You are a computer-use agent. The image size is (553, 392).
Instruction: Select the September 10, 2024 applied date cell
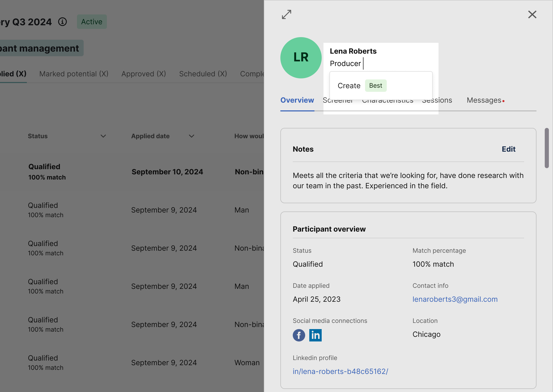pos(167,172)
